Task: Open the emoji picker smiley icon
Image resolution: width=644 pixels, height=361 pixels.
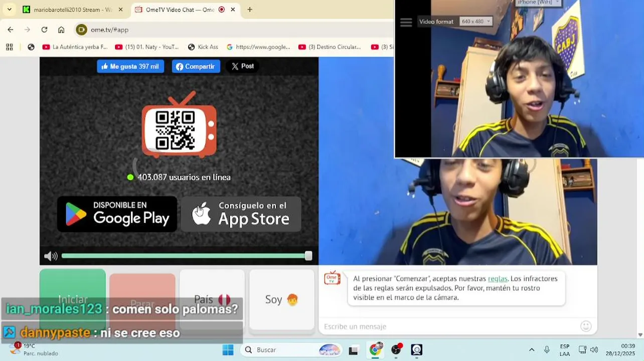Action: [x=586, y=326]
